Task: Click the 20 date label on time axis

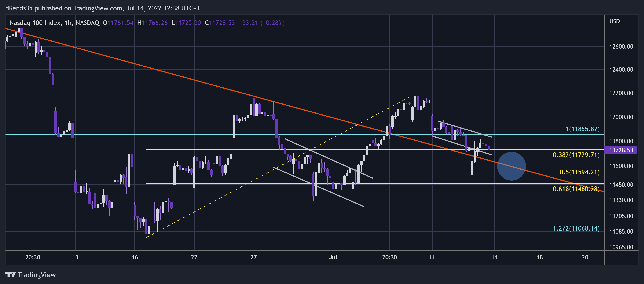Action: coord(585,257)
